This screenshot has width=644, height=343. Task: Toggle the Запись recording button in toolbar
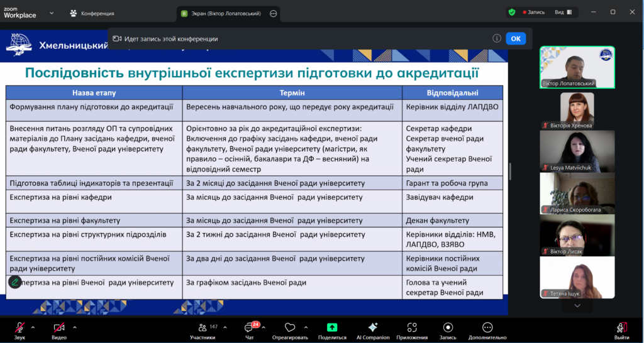448,327
